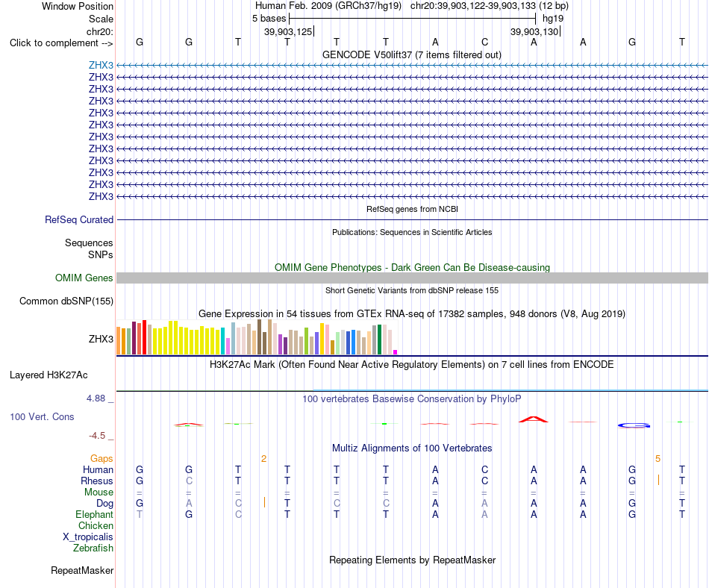
Task: Click the 'GENCODE V50lift37 (7 items filtered out)' title
Action: (x=412, y=54)
